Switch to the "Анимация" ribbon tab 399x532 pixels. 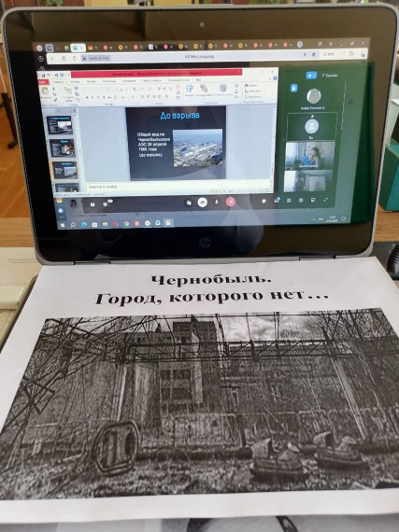click(129, 81)
